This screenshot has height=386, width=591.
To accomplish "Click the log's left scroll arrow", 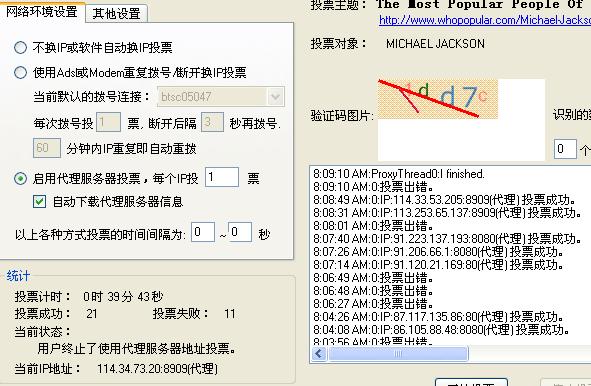I will pos(319,354).
